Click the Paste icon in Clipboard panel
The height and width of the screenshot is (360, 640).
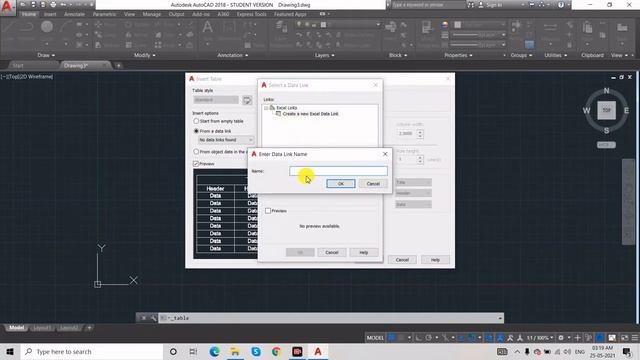coord(587,28)
